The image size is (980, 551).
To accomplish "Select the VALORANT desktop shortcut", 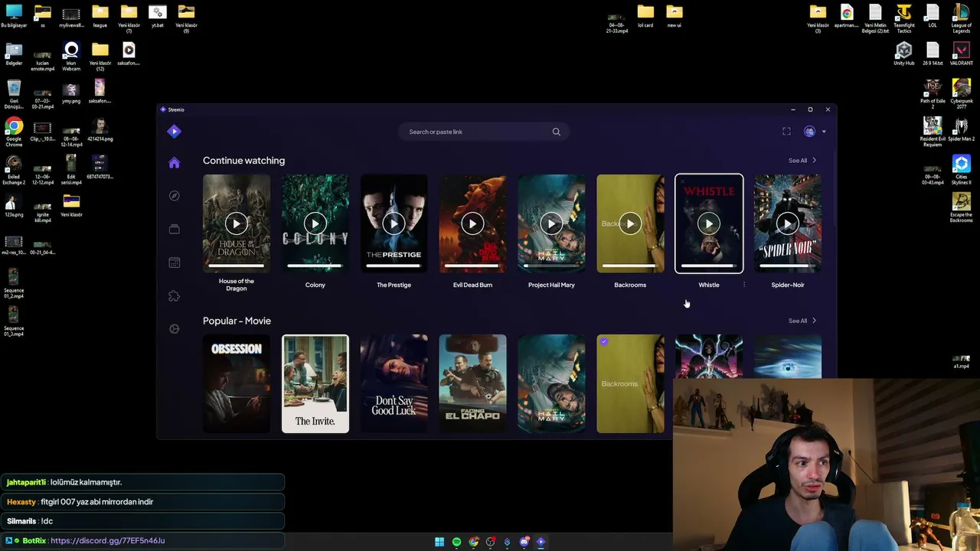I will [x=962, y=54].
